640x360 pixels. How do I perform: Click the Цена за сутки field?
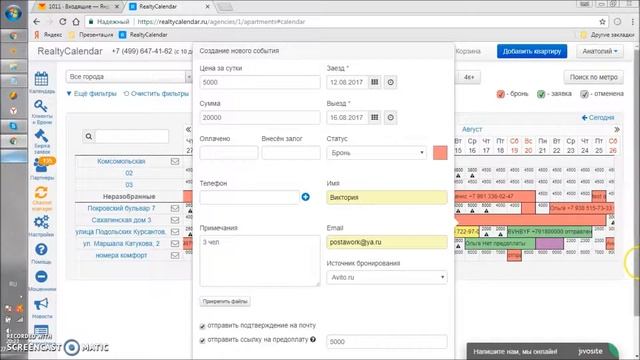tap(260, 82)
